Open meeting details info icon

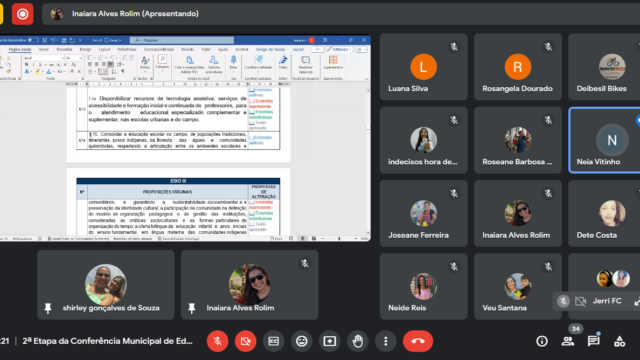click(542, 341)
